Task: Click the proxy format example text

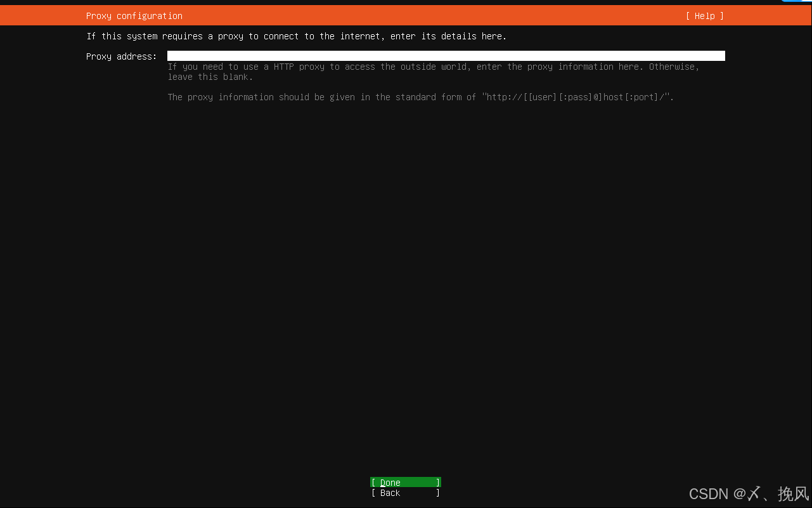Action: 420,97
